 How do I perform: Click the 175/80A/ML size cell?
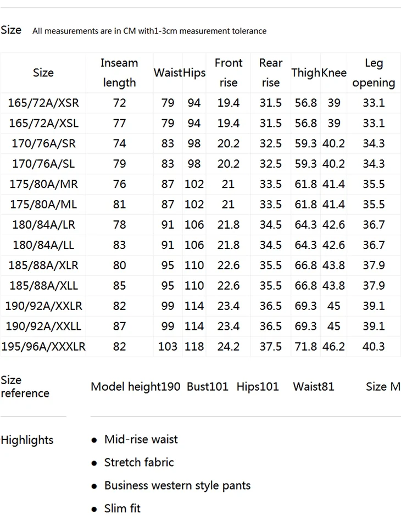43,204
